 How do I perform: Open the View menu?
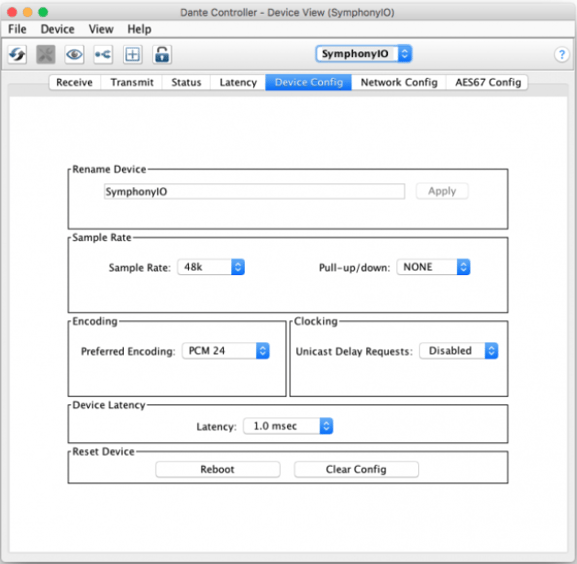click(x=101, y=29)
